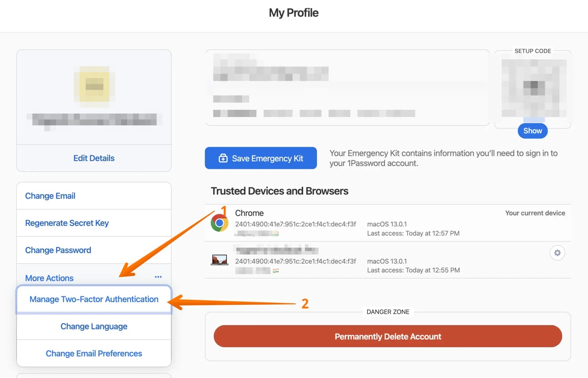Select Regenerate Secret Key
This screenshot has width=588, height=378.
tap(67, 223)
